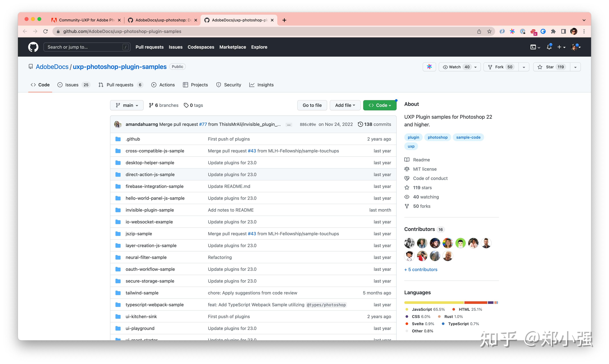609x364 pixels.
Task: Click the browser reload icon
Action: coord(46,31)
